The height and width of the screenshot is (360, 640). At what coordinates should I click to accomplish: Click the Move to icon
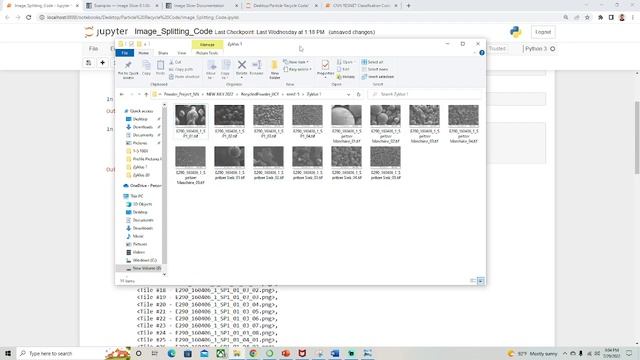(211, 65)
